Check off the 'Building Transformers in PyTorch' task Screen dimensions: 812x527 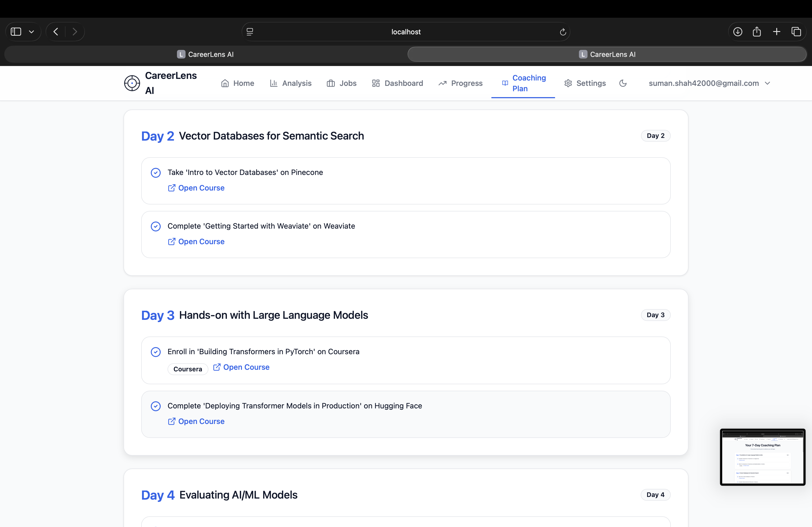click(155, 352)
